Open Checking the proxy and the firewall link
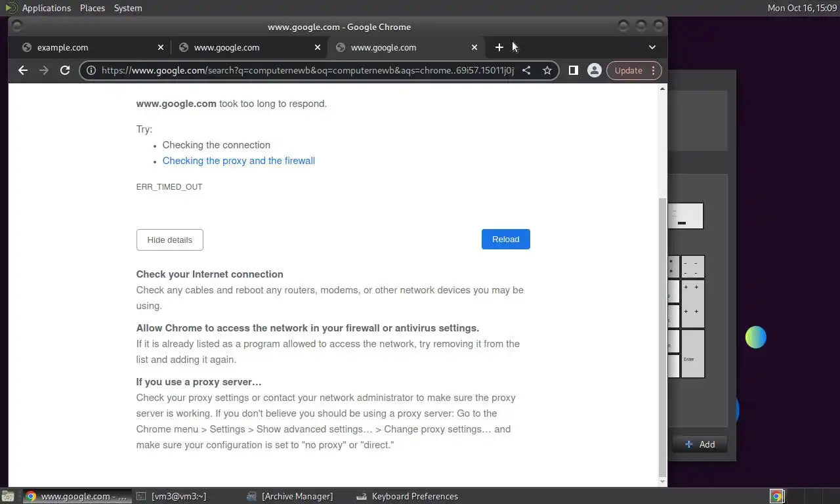Screen dimensions: 840x504 [239, 161]
